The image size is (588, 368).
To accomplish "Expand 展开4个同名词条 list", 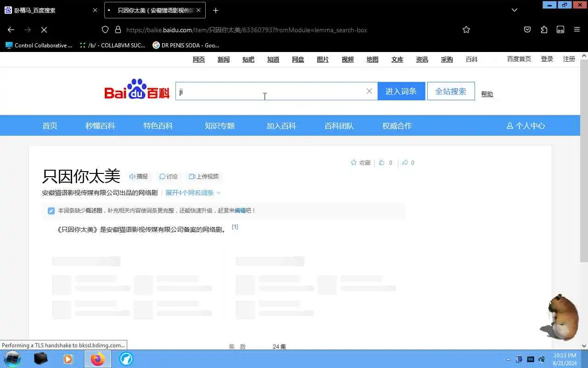I will [x=193, y=193].
